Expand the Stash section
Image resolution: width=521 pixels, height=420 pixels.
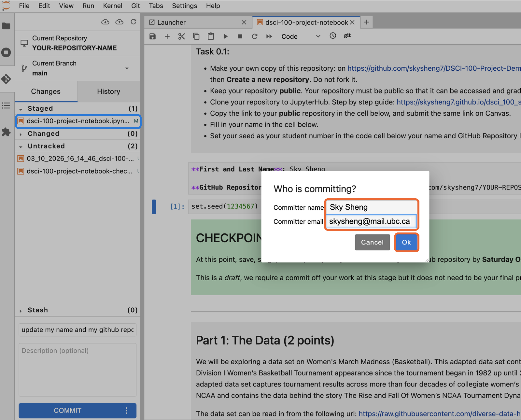(x=21, y=311)
